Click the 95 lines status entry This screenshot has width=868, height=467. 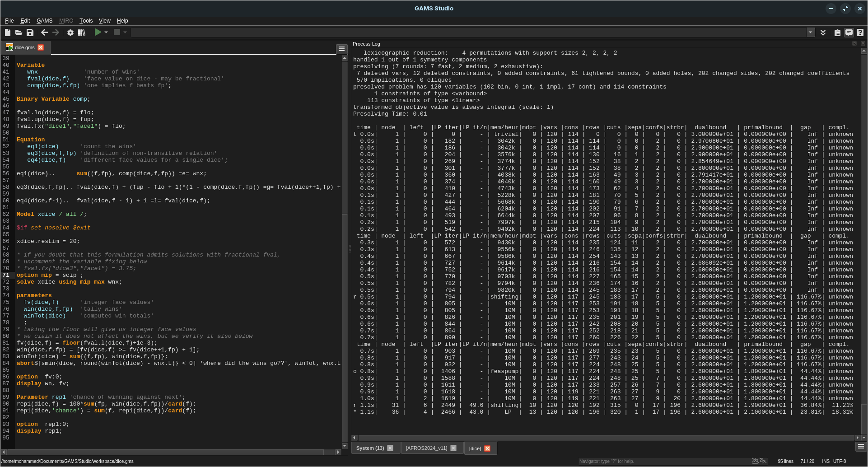(785, 461)
